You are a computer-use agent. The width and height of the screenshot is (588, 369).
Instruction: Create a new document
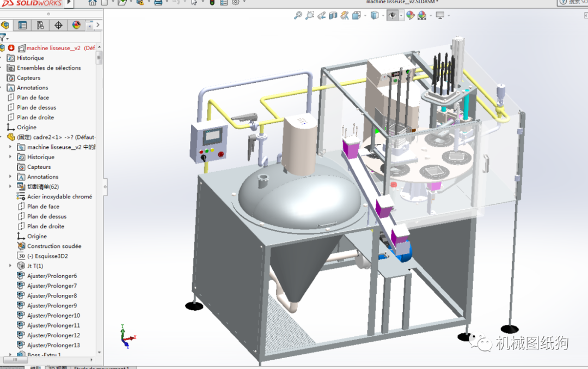tap(105, 2)
